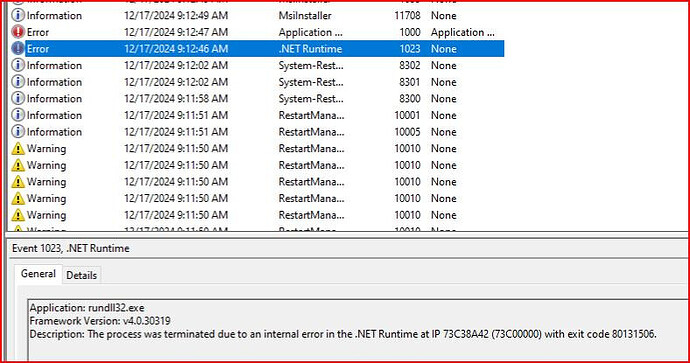Click event ID 8301
The width and height of the screenshot is (690, 363).
pyautogui.click(x=409, y=82)
